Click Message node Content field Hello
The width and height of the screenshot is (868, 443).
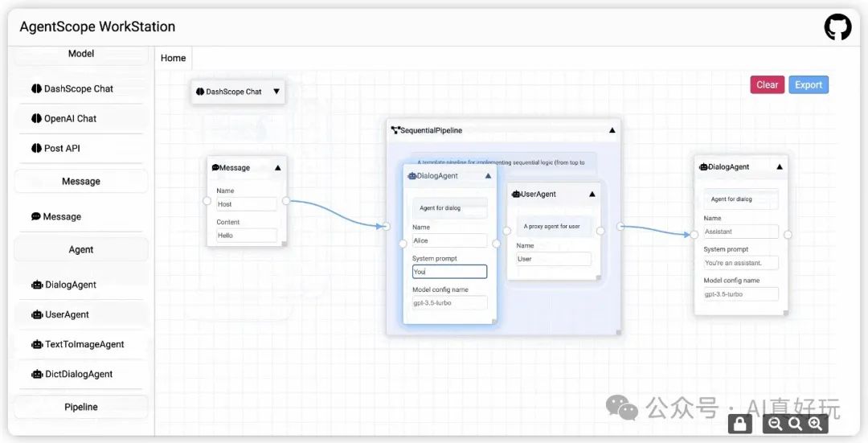pos(247,236)
